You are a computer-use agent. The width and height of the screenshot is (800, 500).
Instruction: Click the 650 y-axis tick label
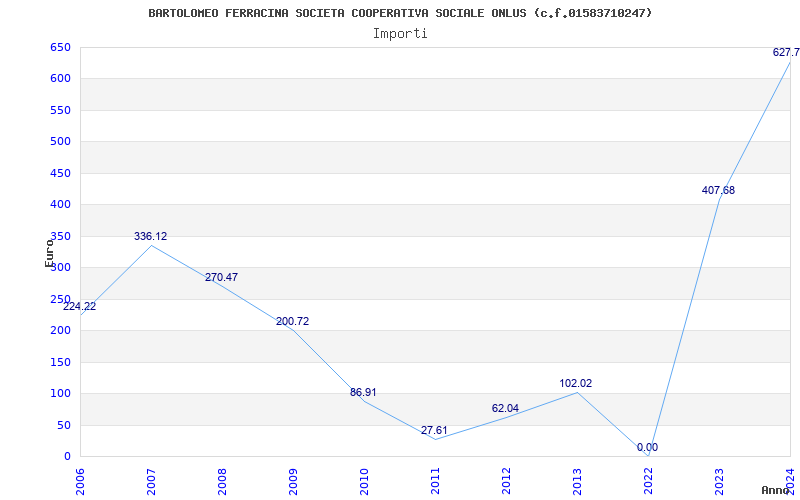tap(60, 47)
